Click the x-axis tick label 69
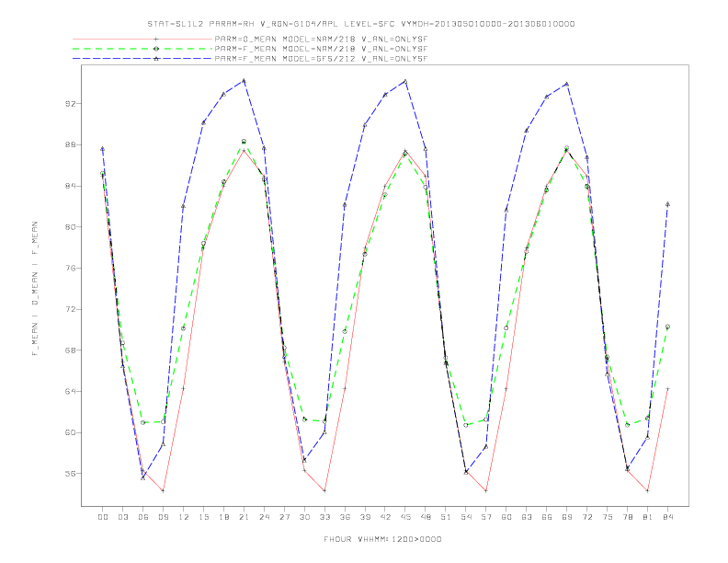728x563 pixels. coord(567,517)
